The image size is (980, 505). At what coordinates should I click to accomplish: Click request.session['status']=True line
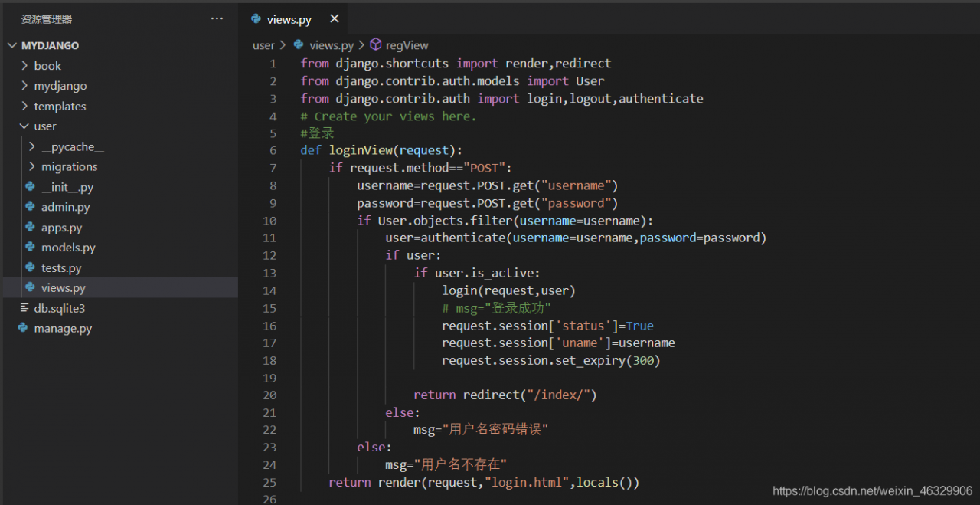[x=547, y=326]
